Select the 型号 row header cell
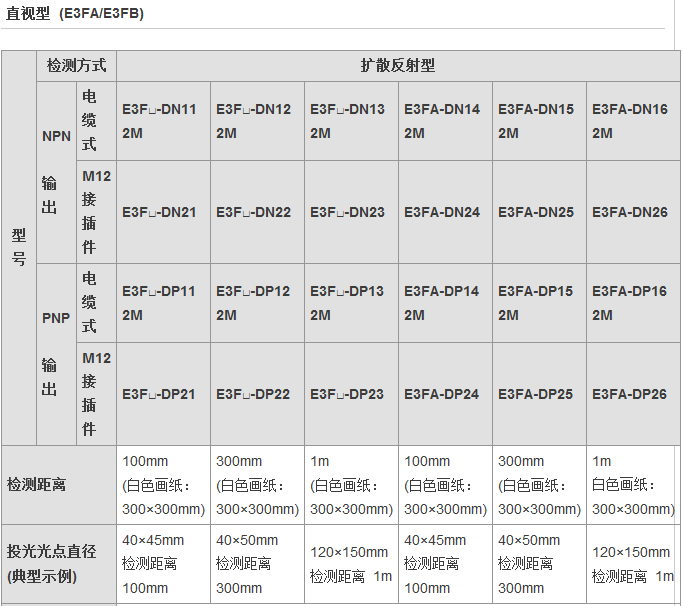Image resolution: width=682 pixels, height=606 pixels. click(19, 246)
